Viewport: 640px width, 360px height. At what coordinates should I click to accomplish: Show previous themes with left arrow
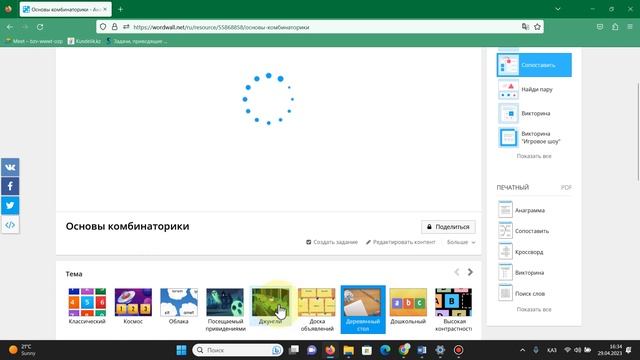pos(457,272)
